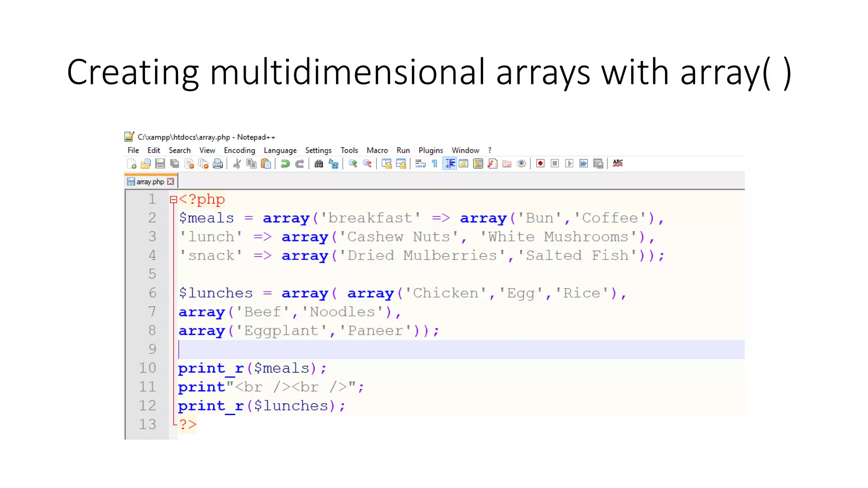Open the Encoding menu
868x488 pixels.
[x=239, y=150]
